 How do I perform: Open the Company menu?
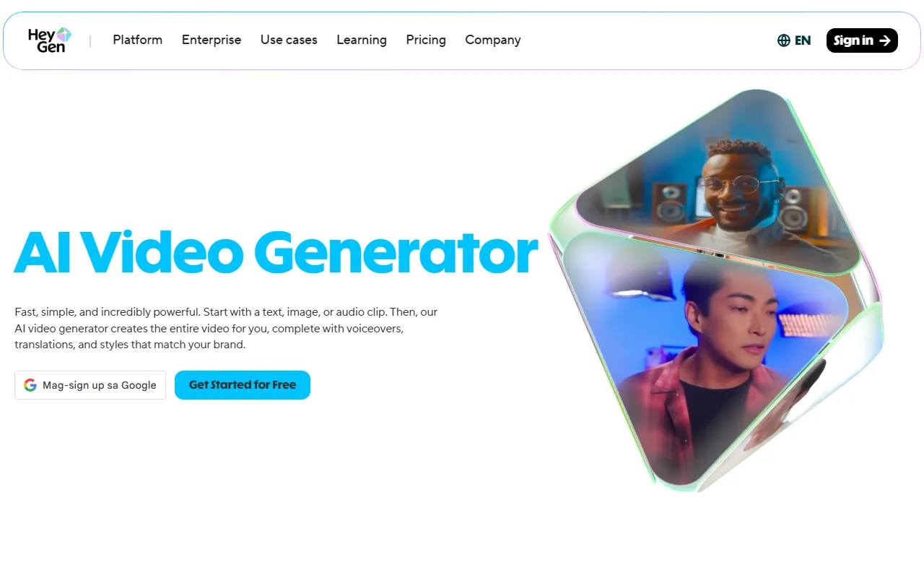tap(493, 40)
